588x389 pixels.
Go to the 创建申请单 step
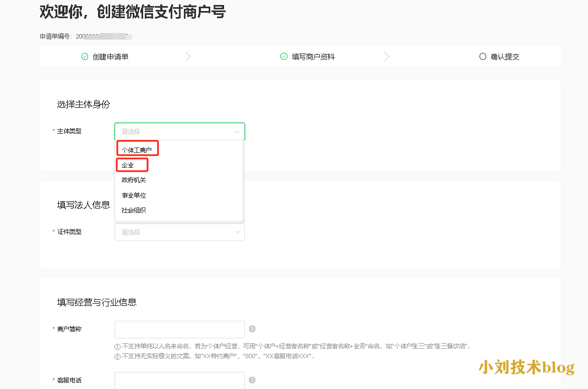[110, 57]
